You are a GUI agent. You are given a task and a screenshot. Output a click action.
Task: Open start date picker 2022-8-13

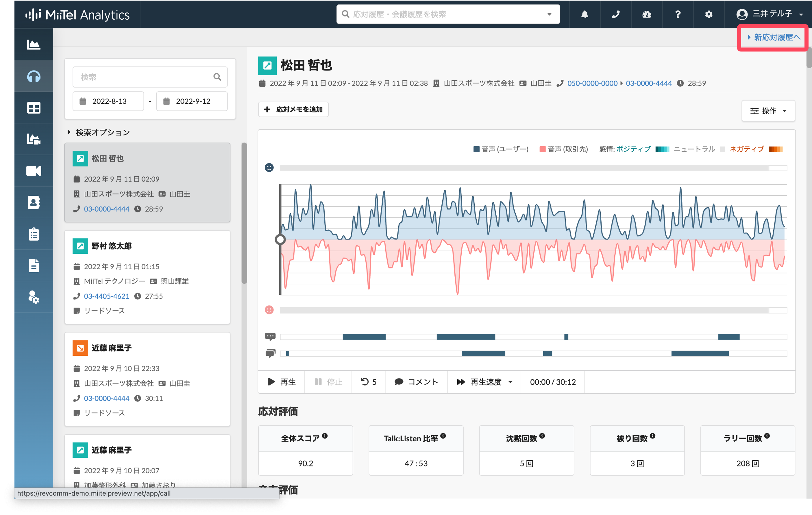point(108,101)
